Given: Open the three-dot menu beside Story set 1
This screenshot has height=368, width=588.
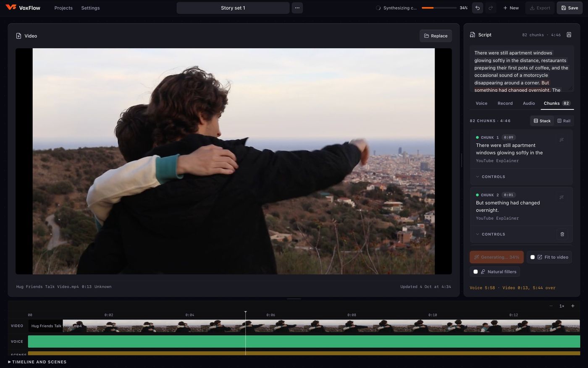Looking at the screenshot, I should [297, 8].
